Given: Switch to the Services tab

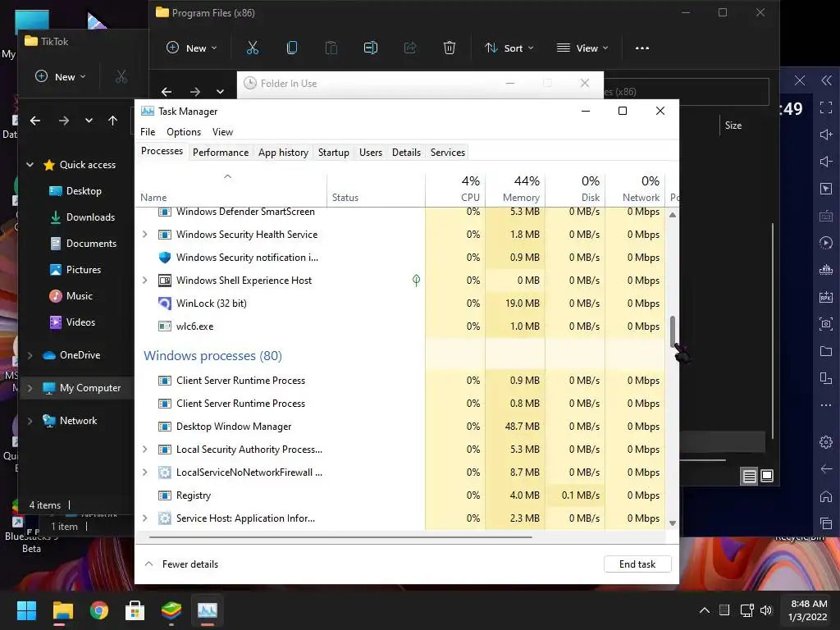Looking at the screenshot, I should [x=448, y=153].
